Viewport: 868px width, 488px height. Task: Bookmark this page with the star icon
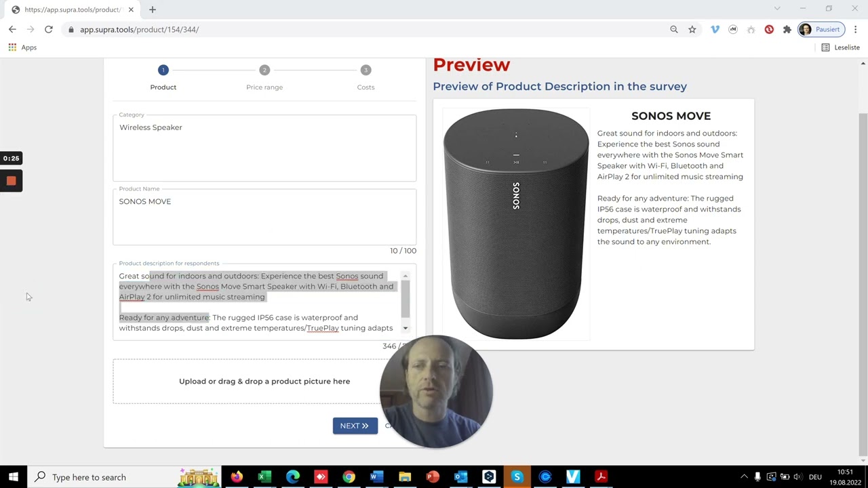(692, 29)
